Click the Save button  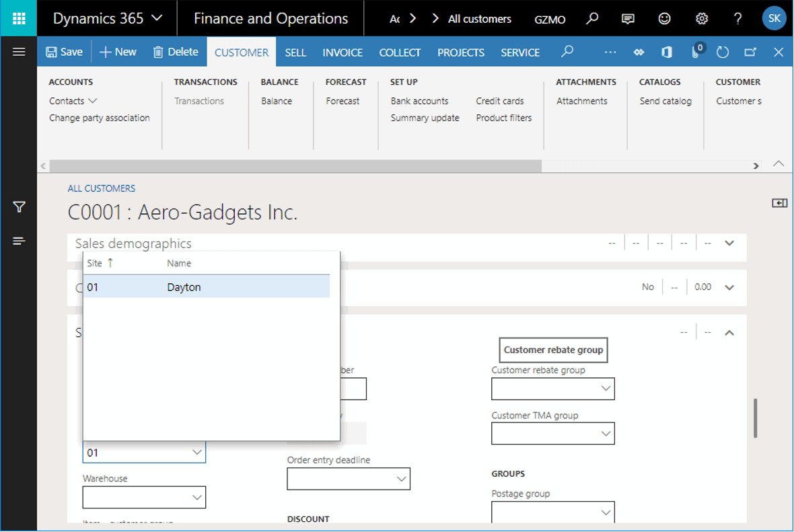tap(65, 52)
